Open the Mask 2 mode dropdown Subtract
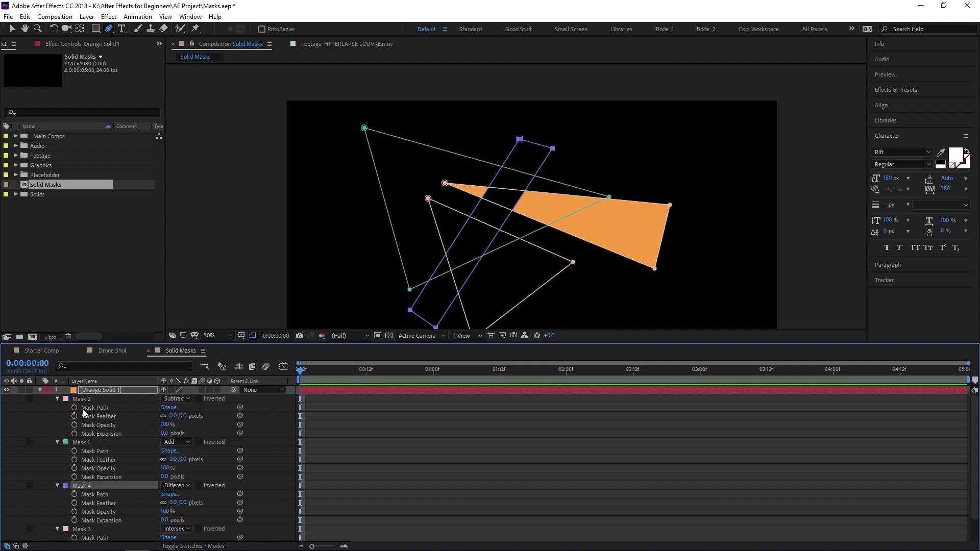Viewport: 980px width, 551px height. pos(177,399)
